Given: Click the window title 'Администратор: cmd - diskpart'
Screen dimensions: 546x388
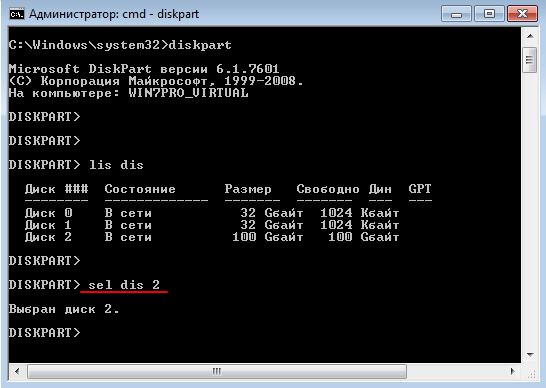Looking at the screenshot, I should click(x=114, y=14).
